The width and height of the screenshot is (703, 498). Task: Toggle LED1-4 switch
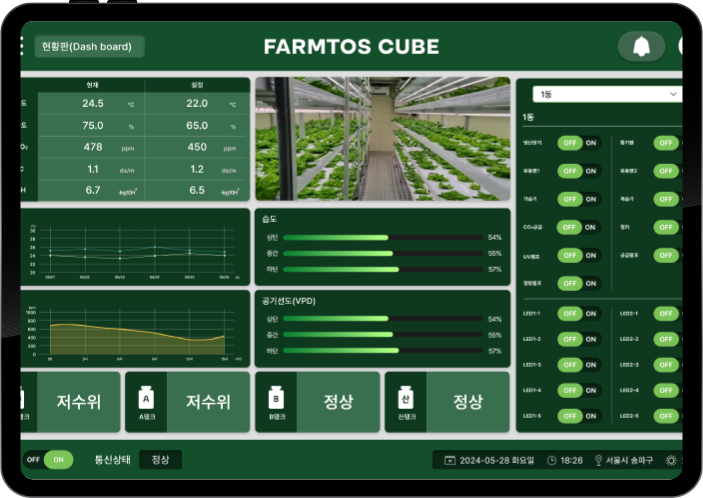click(x=579, y=390)
